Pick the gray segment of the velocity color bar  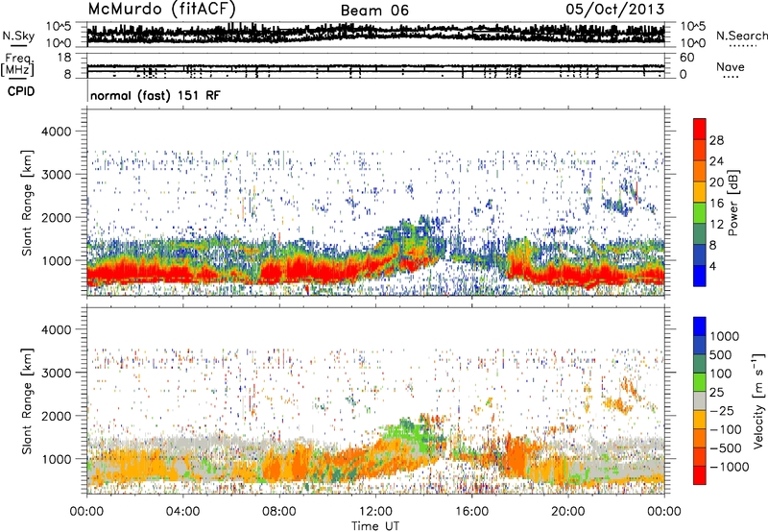(x=700, y=400)
